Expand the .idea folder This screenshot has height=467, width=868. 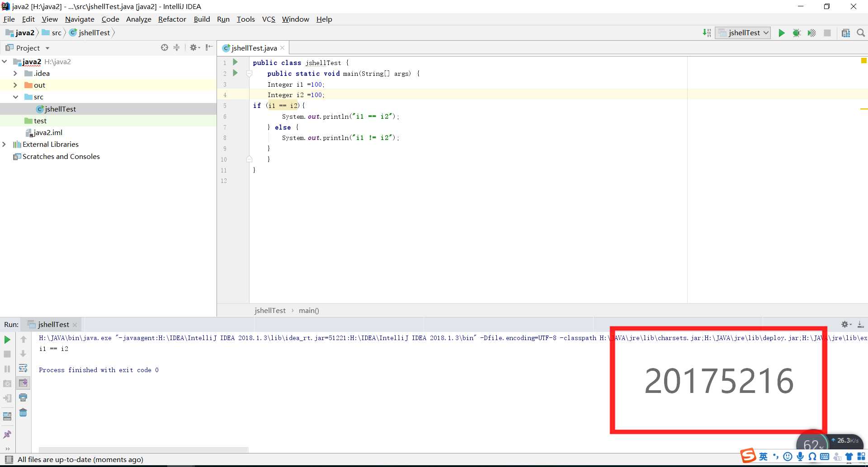point(15,73)
